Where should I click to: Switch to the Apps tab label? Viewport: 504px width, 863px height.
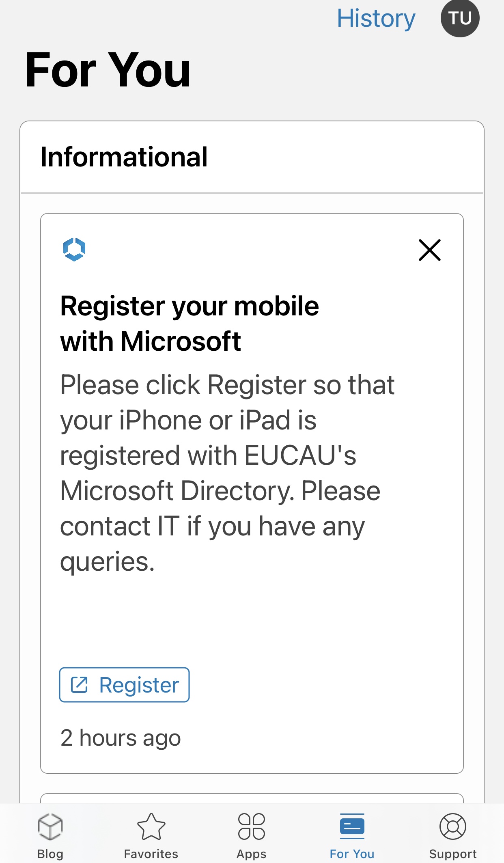coord(252,854)
